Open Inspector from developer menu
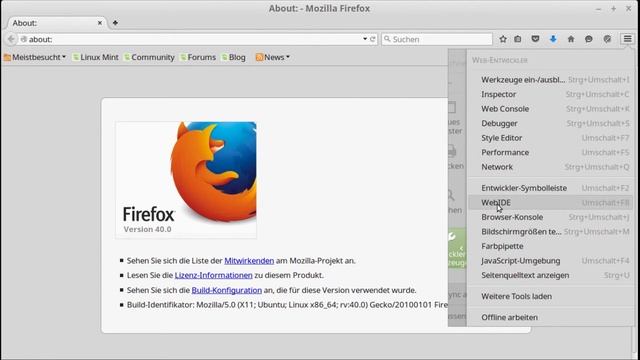The width and height of the screenshot is (640, 360). [x=550, y=94]
